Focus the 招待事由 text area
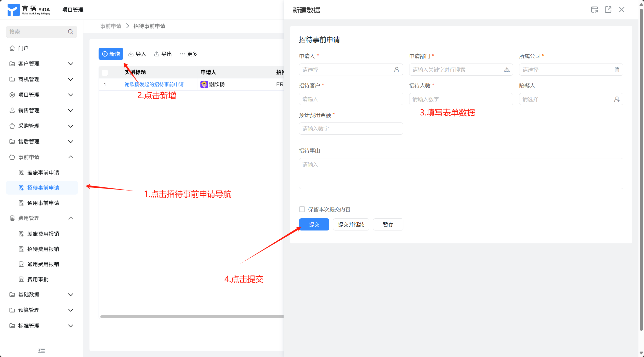 click(x=461, y=173)
